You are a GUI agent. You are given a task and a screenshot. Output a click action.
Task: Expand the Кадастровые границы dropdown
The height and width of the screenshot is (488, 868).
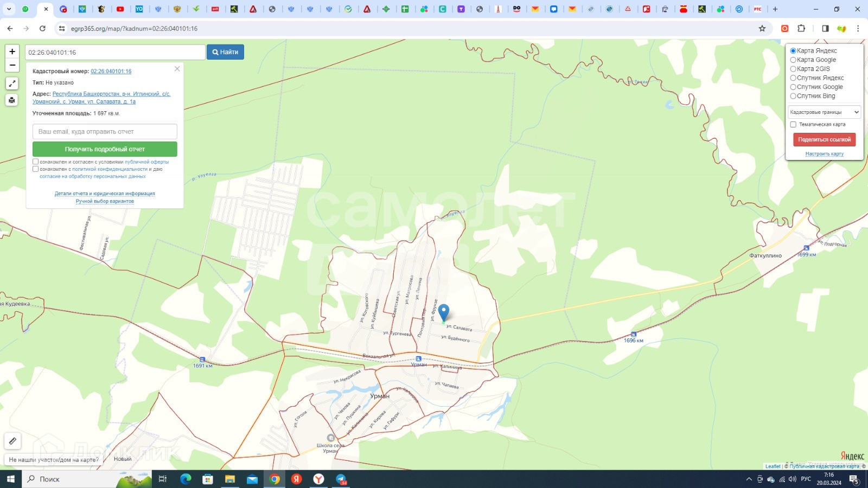pos(824,112)
